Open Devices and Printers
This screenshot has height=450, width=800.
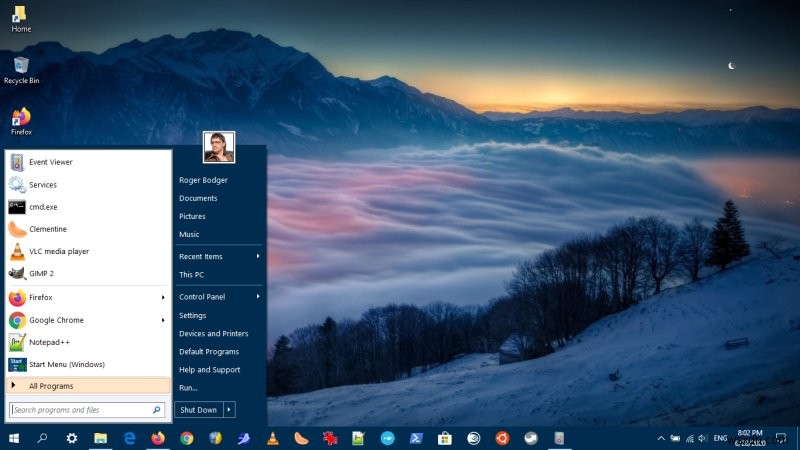pyautogui.click(x=213, y=334)
